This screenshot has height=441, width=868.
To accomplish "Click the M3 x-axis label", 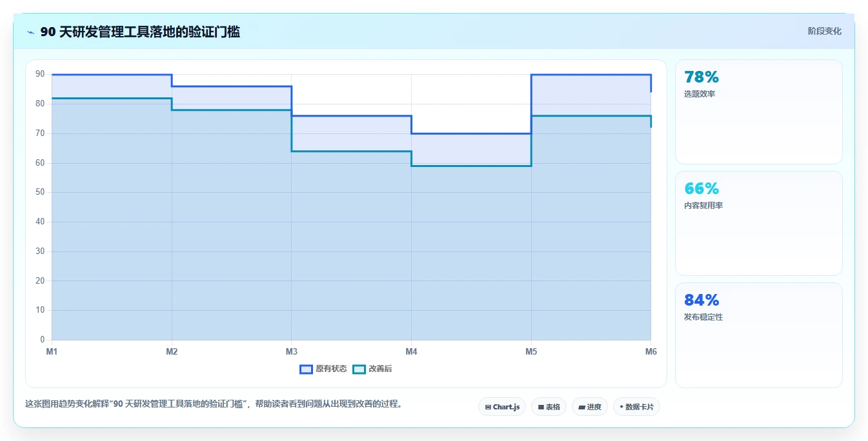I will tap(292, 351).
